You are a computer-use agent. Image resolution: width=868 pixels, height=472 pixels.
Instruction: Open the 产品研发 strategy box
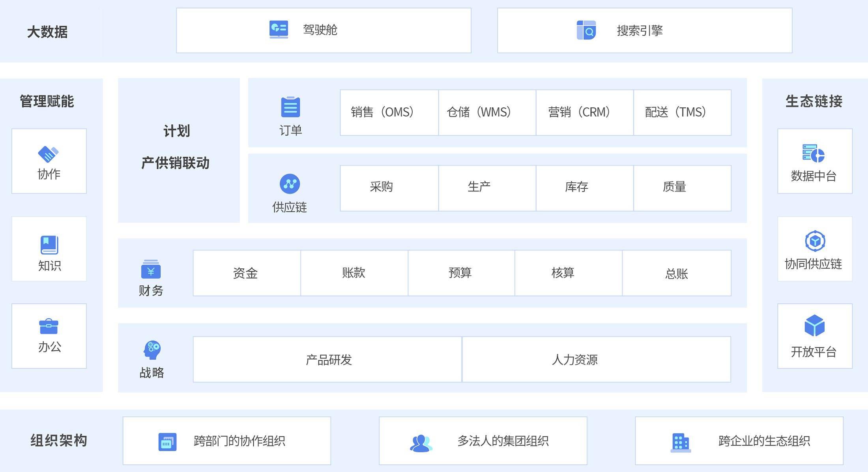(327, 359)
